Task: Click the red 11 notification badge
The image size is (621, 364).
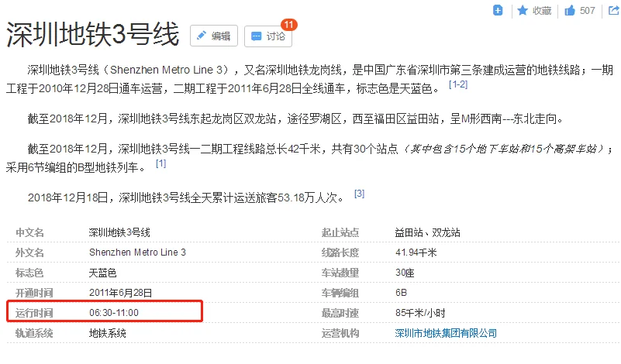Action: (288, 25)
